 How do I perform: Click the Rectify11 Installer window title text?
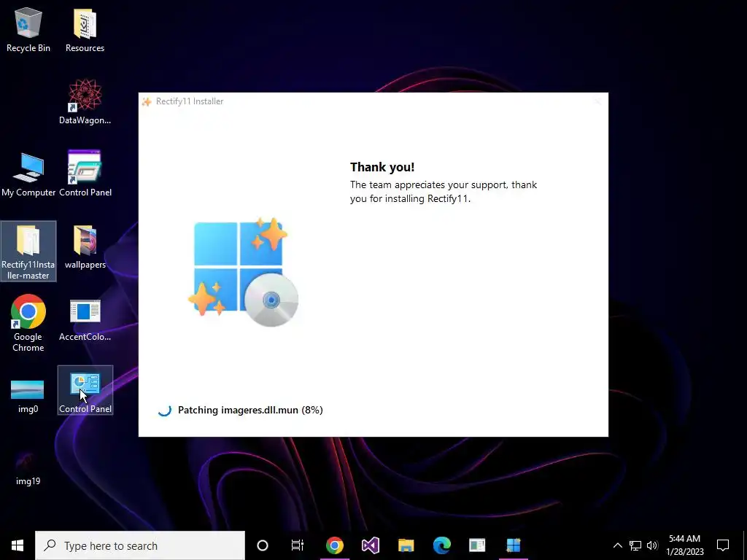(190, 101)
